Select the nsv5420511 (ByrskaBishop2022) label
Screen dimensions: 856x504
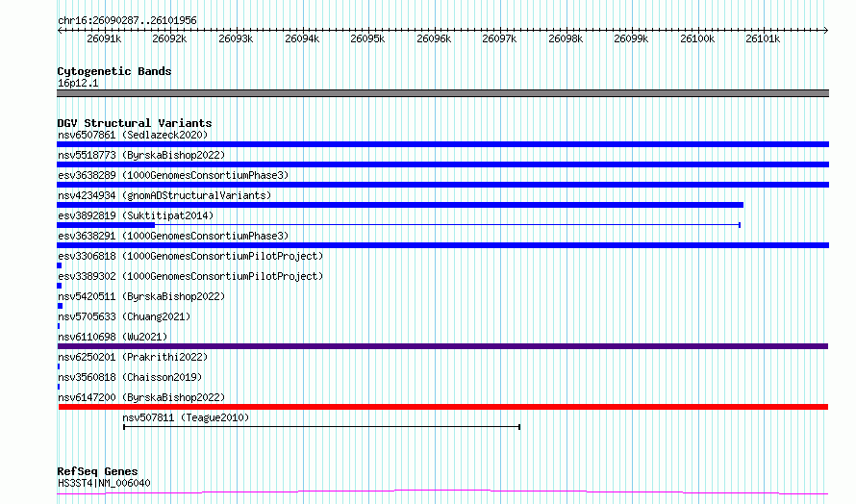(141, 296)
